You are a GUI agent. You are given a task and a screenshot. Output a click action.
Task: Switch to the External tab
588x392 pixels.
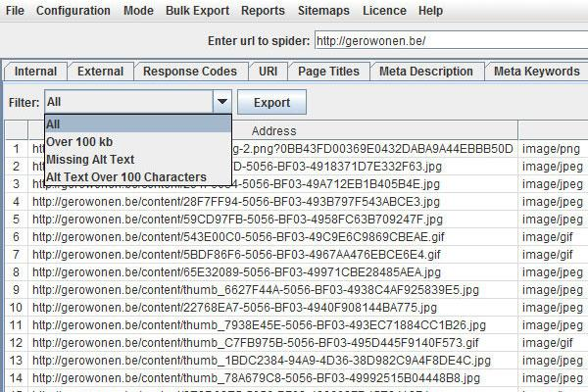click(100, 72)
